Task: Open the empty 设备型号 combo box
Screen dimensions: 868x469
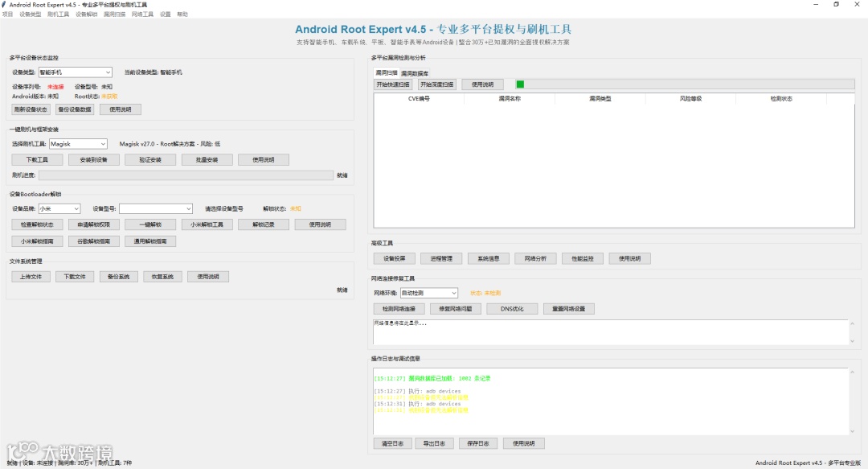Action: click(156, 208)
